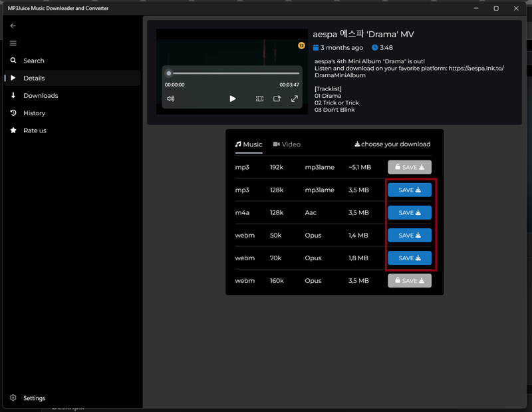The width and height of the screenshot is (532, 412).
Task: Click the player's cast/share icon
Action: pyautogui.click(x=277, y=99)
